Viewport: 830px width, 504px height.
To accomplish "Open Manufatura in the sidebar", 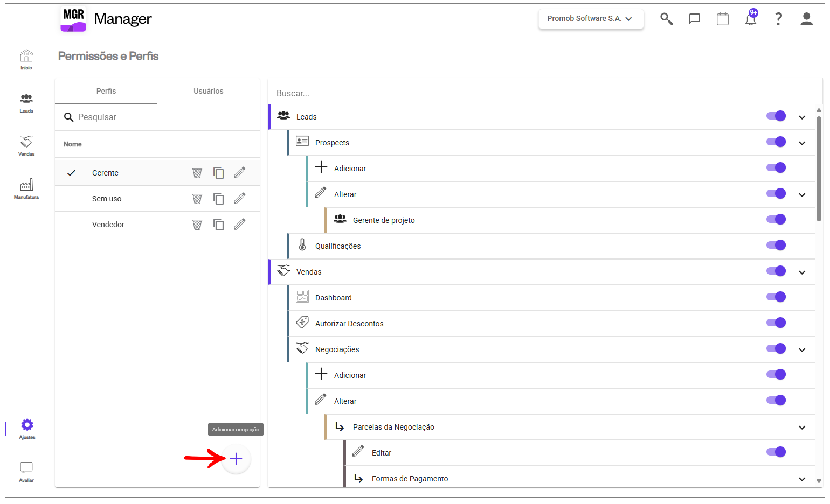I will pyautogui.click(x=26, y=189).
